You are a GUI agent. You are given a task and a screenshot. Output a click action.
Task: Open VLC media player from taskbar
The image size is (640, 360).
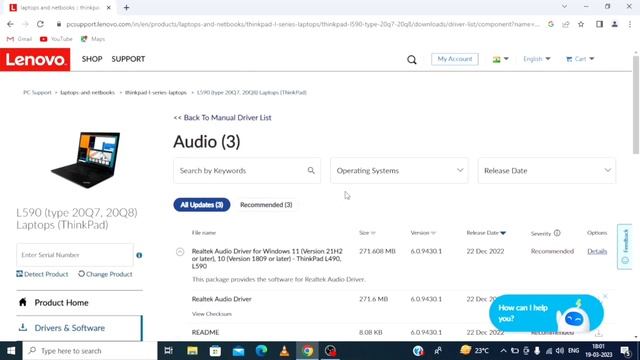pos(284,351)
